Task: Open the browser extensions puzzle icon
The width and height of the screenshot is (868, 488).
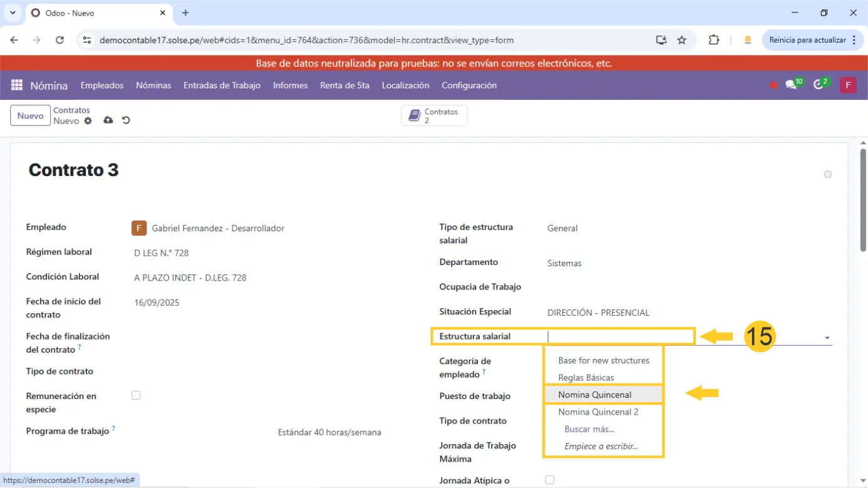Action: pos(713,40)
